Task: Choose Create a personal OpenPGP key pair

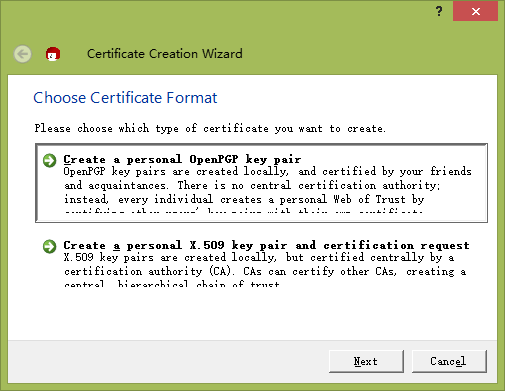Action: (x=261, y=183)
